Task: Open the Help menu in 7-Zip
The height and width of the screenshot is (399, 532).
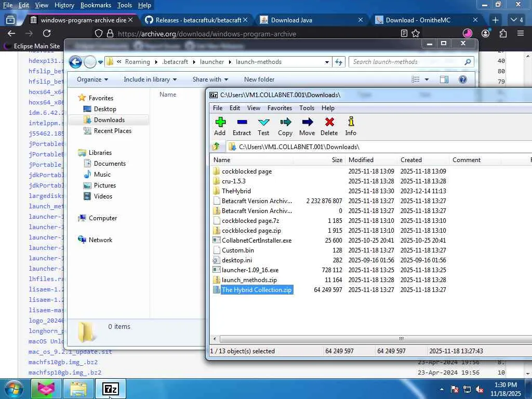Action: point(328,108)
